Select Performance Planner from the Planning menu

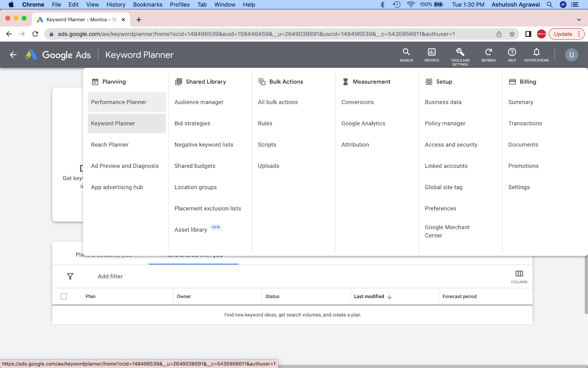click(x=127, y=102)
